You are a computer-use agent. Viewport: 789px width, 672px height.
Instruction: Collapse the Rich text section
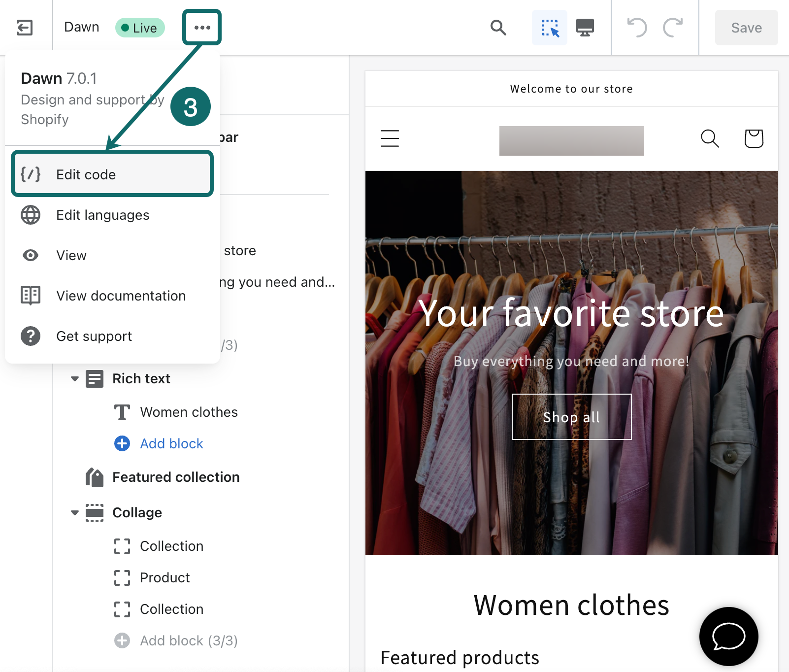coord(75,379)
